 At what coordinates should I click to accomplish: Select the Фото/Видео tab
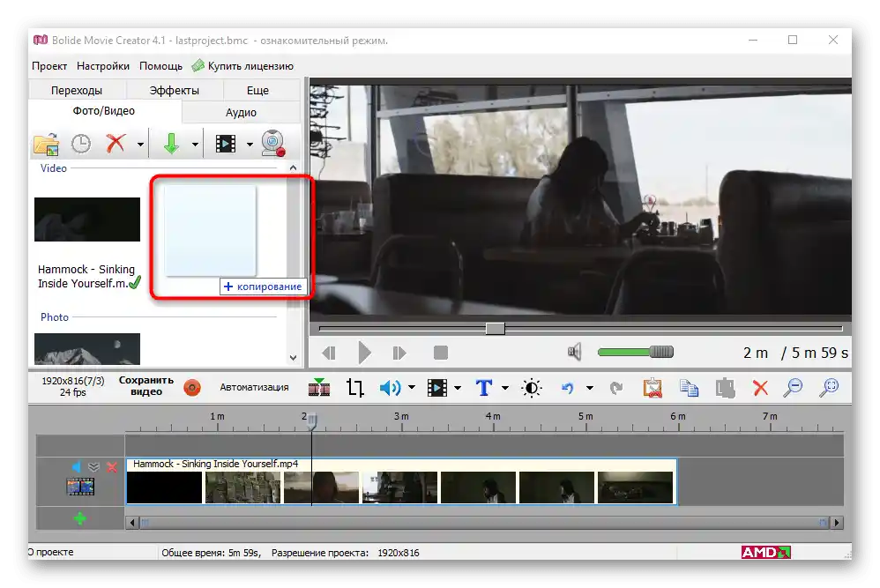tap(104, 111)
